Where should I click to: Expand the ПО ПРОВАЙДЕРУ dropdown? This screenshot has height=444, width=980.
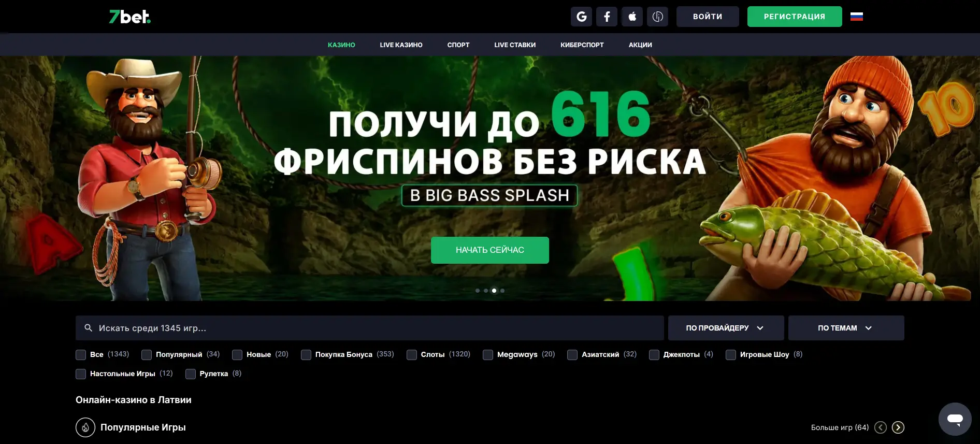[x=726, y=328]
